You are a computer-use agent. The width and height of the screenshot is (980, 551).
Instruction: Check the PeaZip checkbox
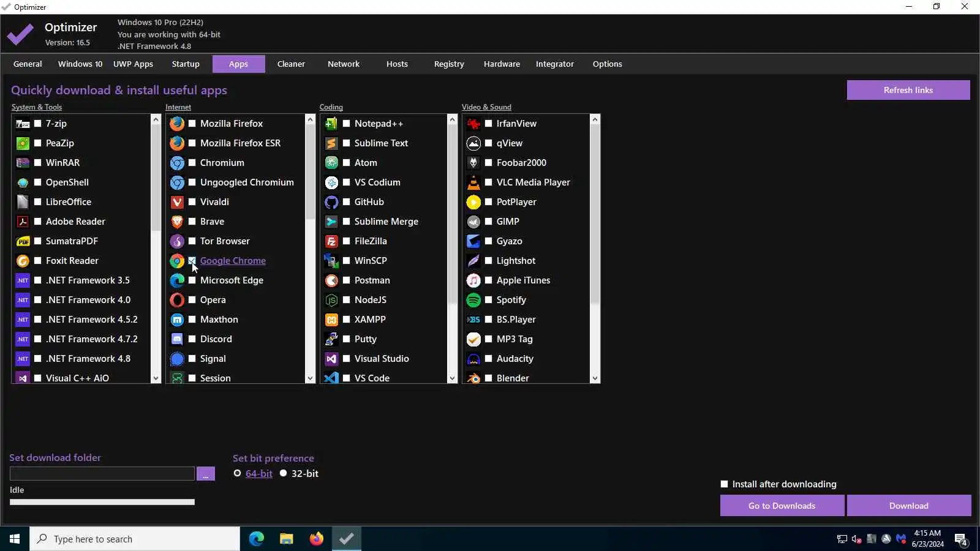tap(38, 143)
